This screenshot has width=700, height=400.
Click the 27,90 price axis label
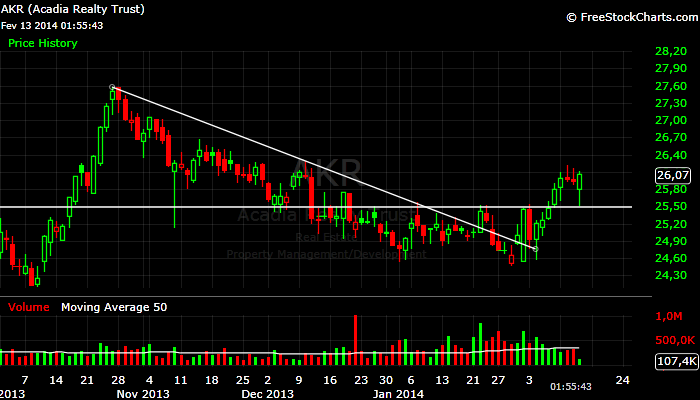click(671, 68)
